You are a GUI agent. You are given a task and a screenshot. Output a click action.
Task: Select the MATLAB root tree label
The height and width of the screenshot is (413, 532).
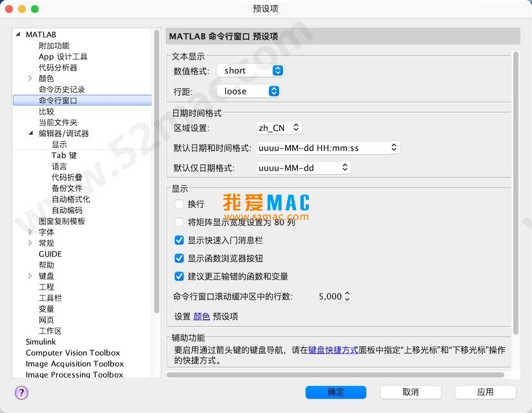pos(41,35)
